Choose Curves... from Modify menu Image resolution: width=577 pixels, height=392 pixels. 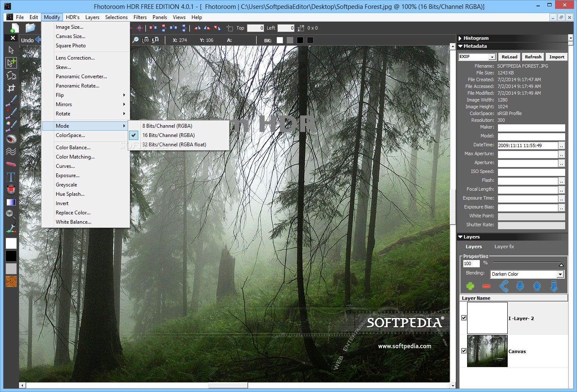(86, 166)
